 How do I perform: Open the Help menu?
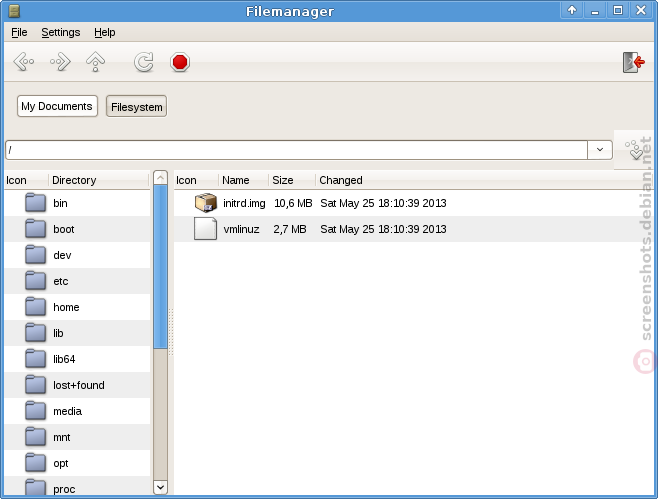(x=104, y=32)
